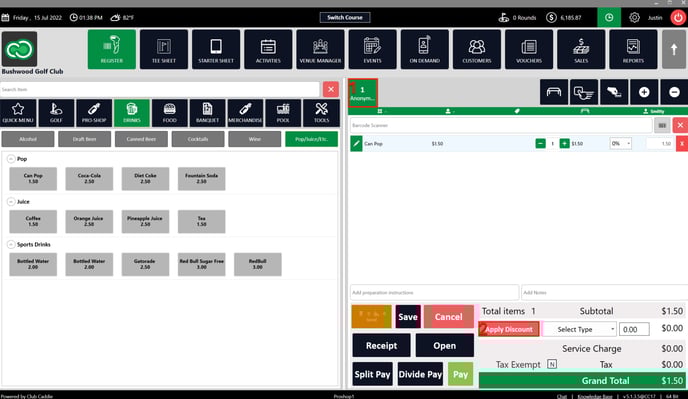Select the Golf category icon
Image resolution: width=688 pixels, height=399 pixels.
(x=56, y=113)
